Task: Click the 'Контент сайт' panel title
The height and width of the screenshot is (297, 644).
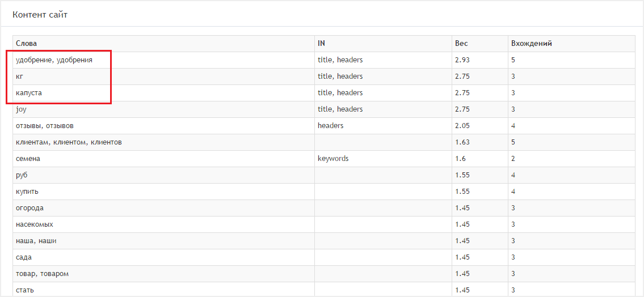Action: point(40,15)
